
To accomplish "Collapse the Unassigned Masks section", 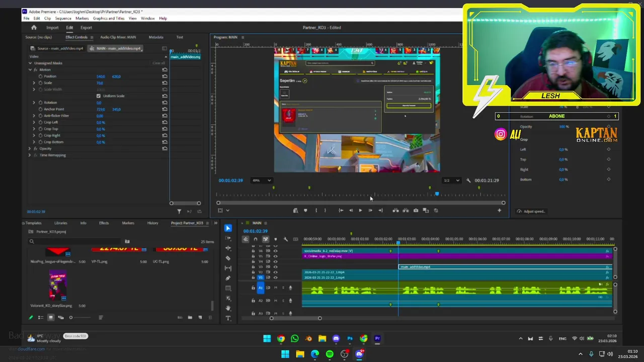I will point(30,63).
